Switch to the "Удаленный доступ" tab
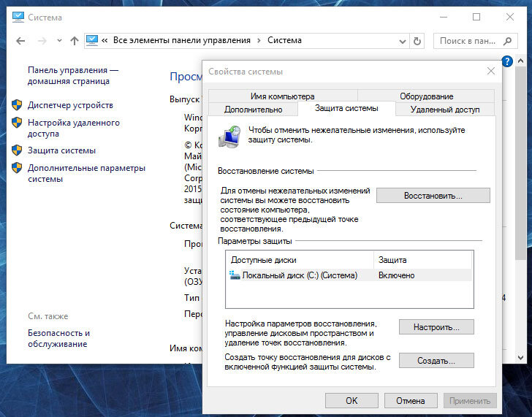The width and height of the screenshot is (532, 417). pos(445,110)
